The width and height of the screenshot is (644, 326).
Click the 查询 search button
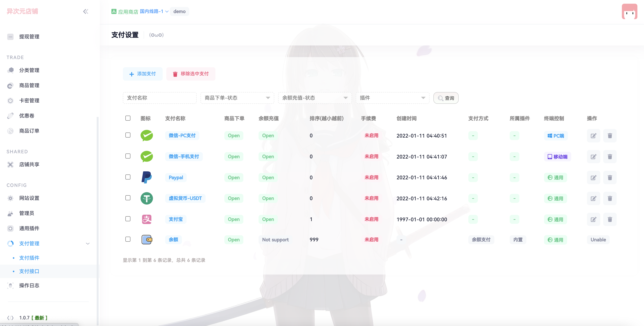click(446, 98)
